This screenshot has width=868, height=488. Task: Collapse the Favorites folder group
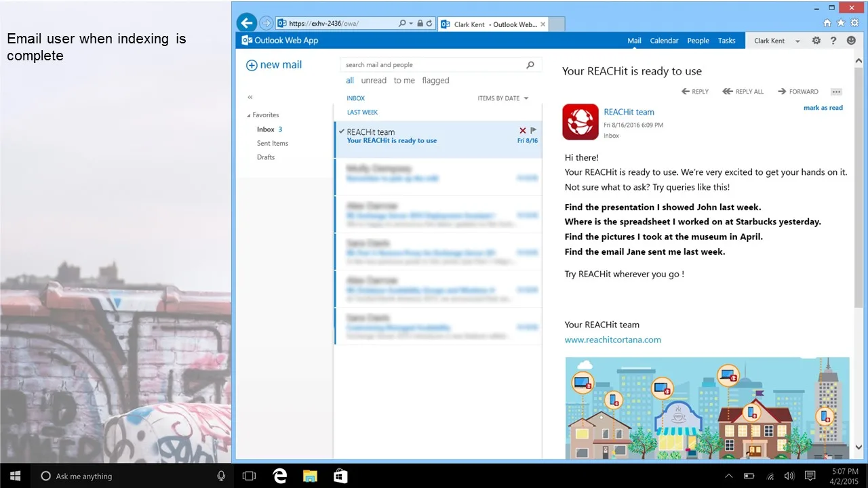click(x=249, y=115)
